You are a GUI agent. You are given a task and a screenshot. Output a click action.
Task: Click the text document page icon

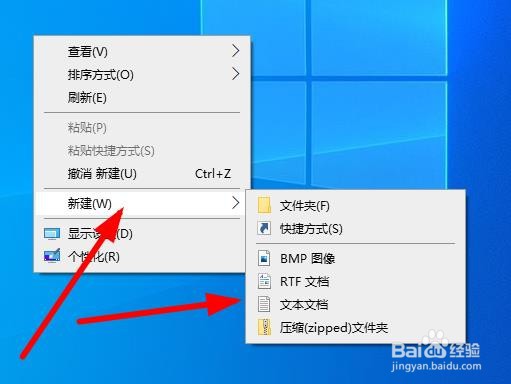[x=264, y=304]
